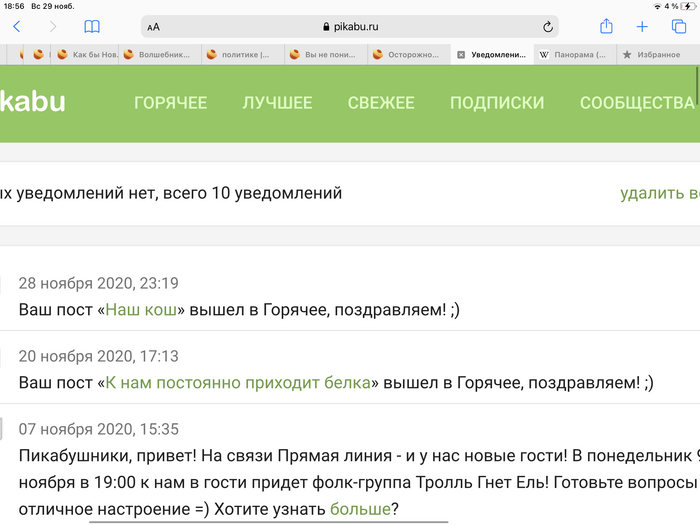Open the Горячее section
Image resolution: width=700 pixels, height=525 pixels.
170,103
